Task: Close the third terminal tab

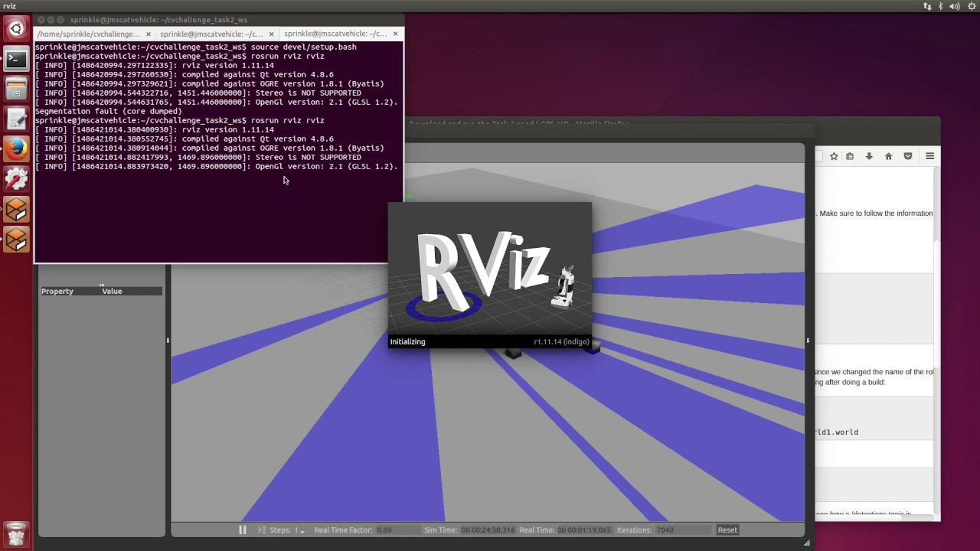Action: pos(395,34)
